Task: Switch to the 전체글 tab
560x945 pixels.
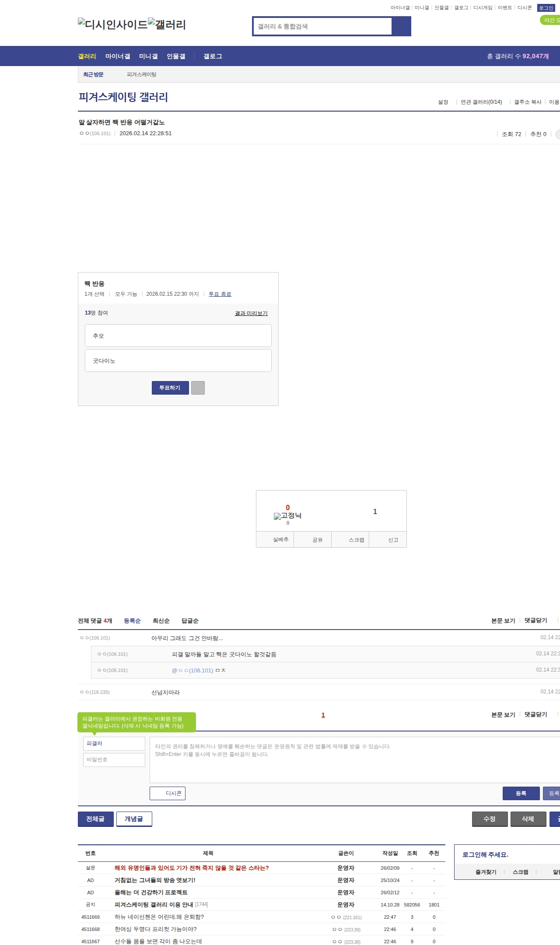Action: 96,819
